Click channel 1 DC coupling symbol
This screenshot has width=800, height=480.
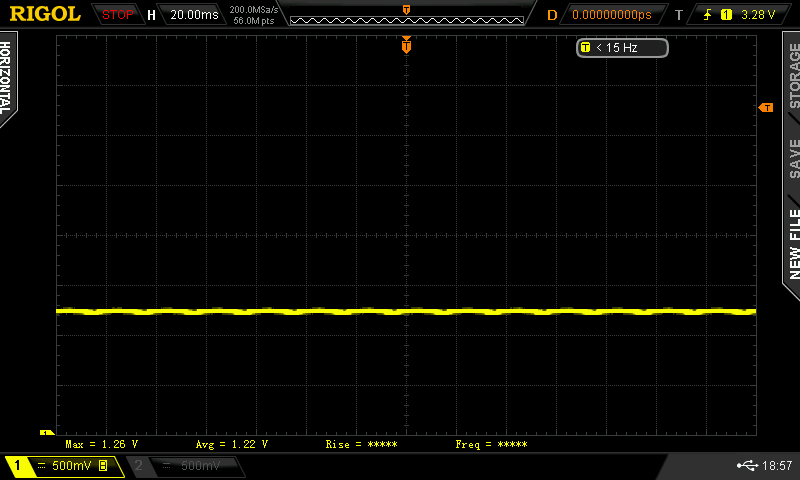42,465
